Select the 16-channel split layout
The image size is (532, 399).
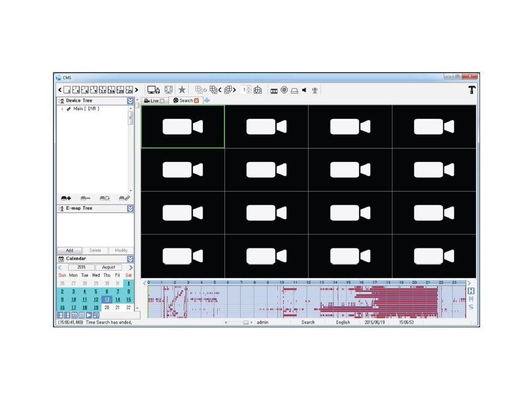click(111, 90)
